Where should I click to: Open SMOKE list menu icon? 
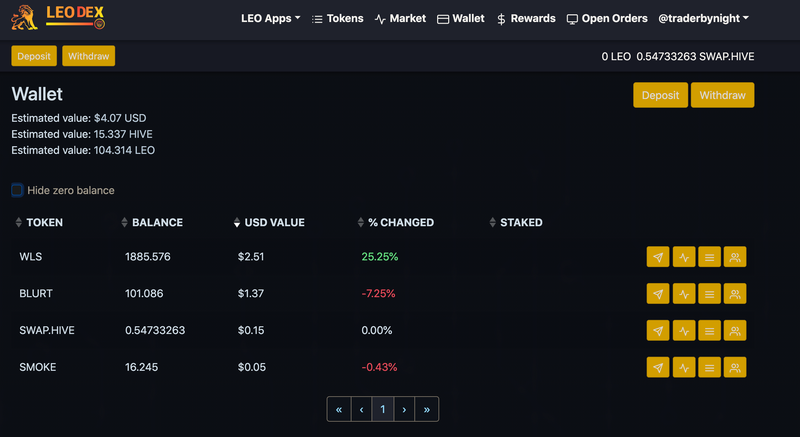pyautogui.click(x=709, y=367)
